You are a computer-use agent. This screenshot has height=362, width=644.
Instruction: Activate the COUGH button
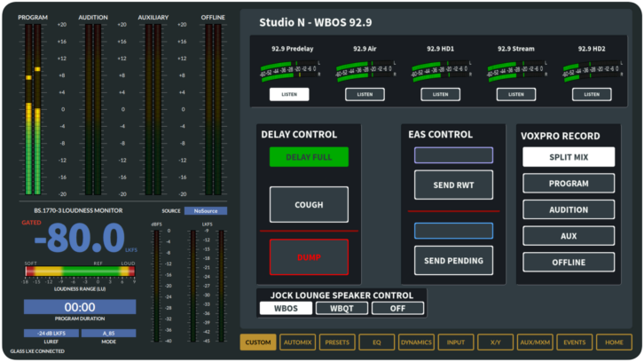(309, 205)
